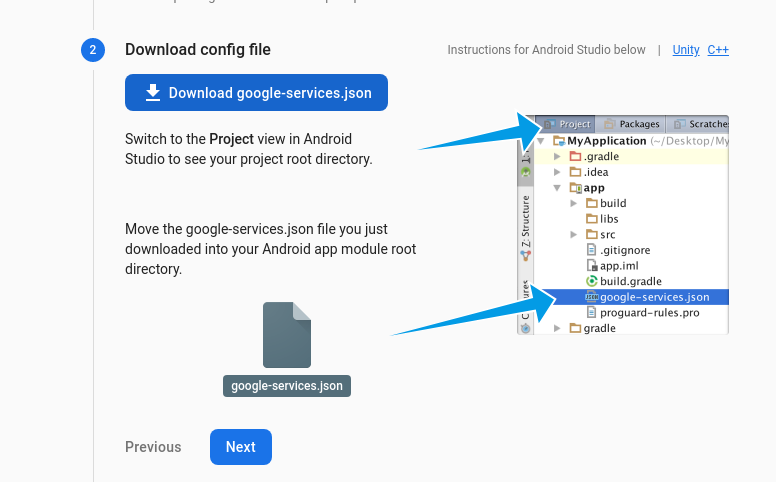Open the C++ instructions link
776x482 pixels.
pyautogui.click(x=718, y=50)
